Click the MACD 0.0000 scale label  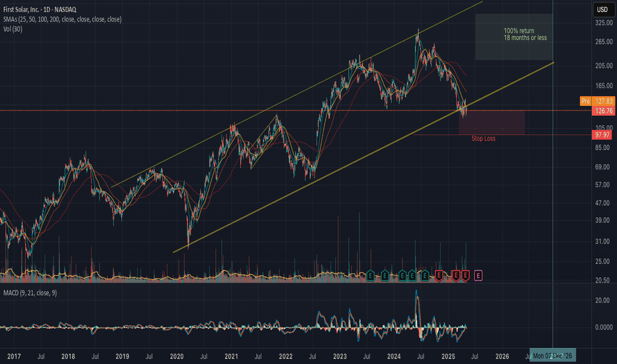tap(604, 327)
